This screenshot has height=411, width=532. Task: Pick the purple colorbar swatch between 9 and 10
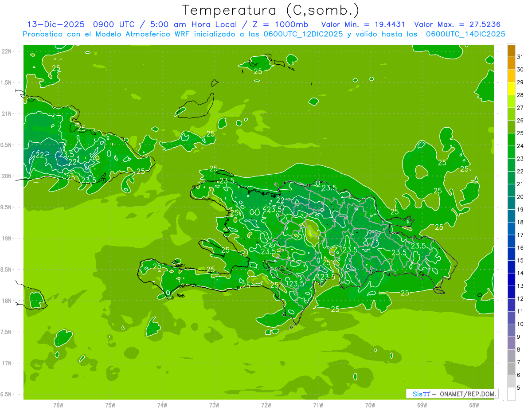tap(511, 330)
